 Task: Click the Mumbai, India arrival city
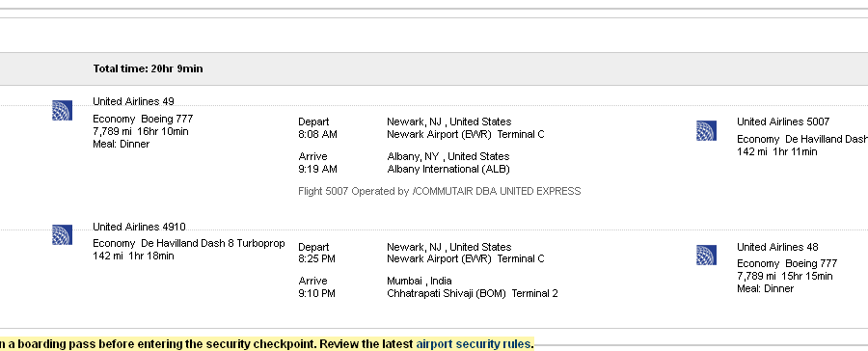[420, 281]
